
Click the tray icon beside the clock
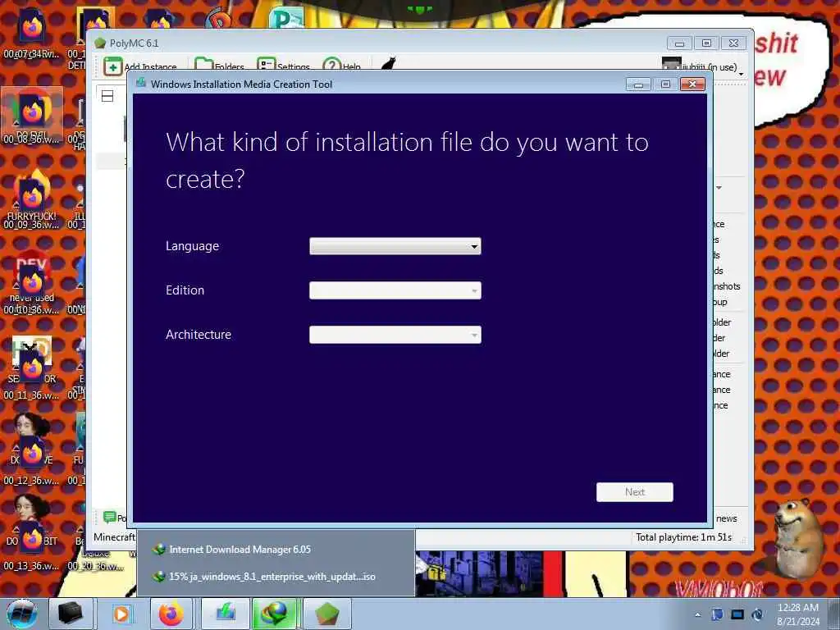[757, 614]
